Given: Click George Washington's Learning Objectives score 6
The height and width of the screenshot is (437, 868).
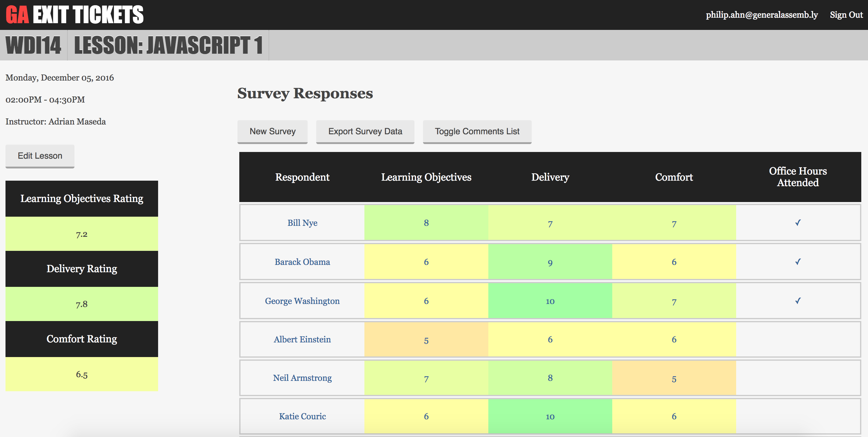Looking at the screenshot, I should pos(426,301).
